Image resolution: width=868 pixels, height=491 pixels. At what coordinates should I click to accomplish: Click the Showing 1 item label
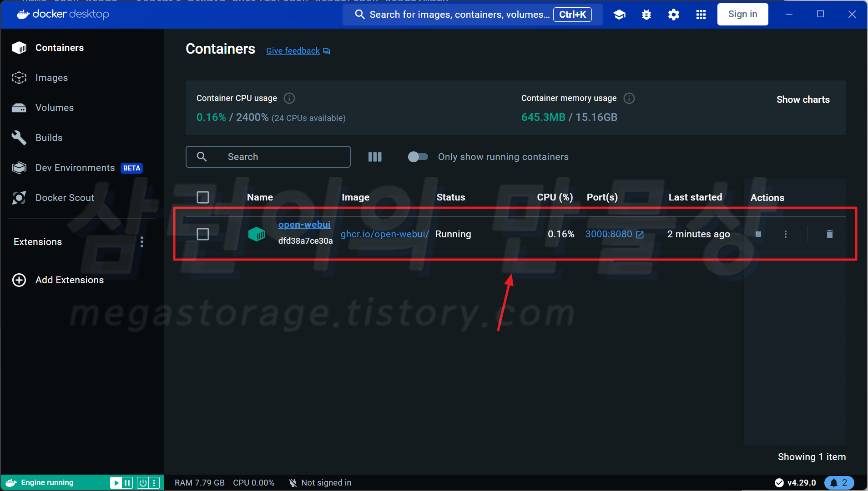click(812, 457)
